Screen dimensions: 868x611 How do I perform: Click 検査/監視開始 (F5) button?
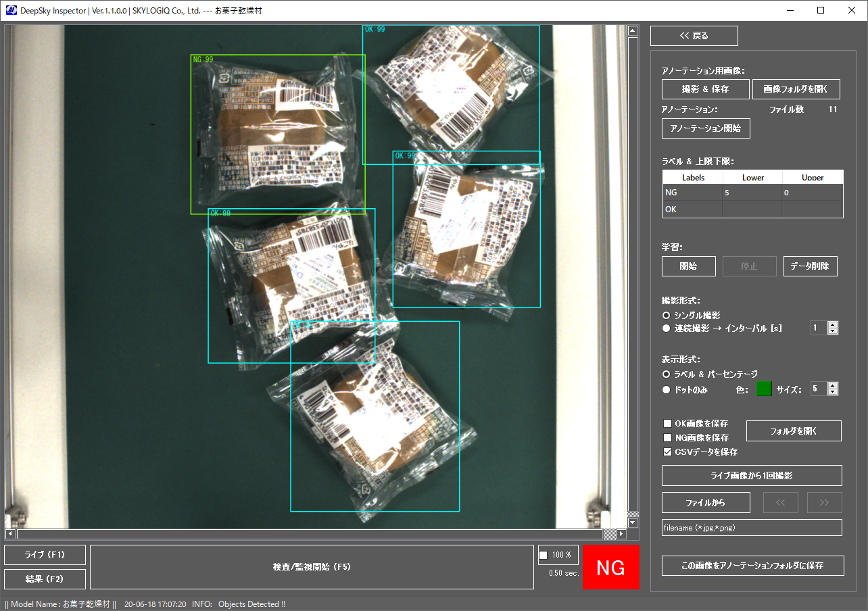(x=312, y=566)
